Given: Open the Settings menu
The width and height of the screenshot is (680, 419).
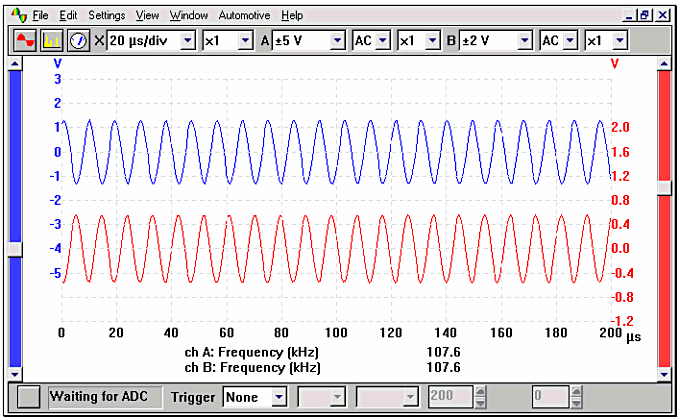Looking at the screenshot, I should point(106,16).
